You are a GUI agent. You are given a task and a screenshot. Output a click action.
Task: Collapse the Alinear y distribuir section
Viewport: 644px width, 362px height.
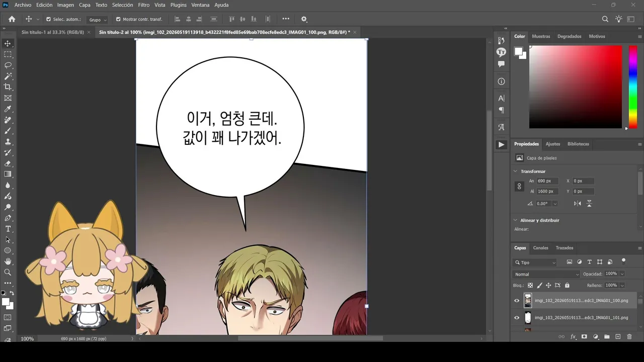(515, 220)
